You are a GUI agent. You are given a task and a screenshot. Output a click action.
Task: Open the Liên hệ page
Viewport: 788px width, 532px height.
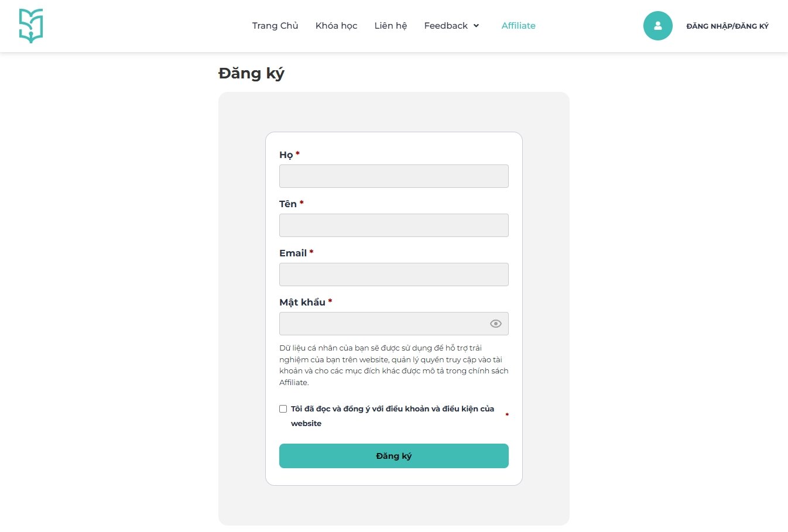[x=390, y=26]
